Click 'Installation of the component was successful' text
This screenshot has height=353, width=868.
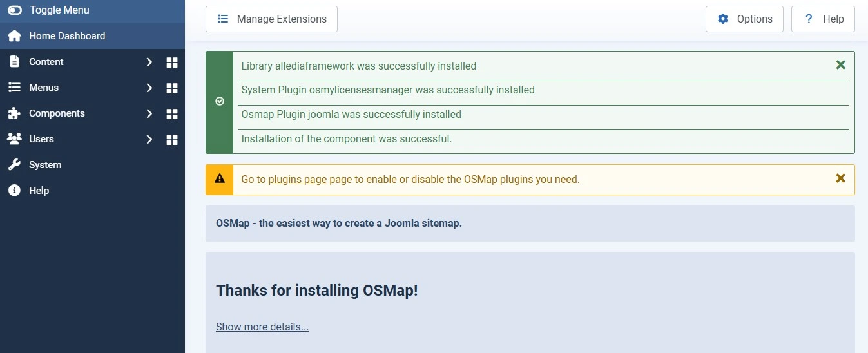(347, 139)
